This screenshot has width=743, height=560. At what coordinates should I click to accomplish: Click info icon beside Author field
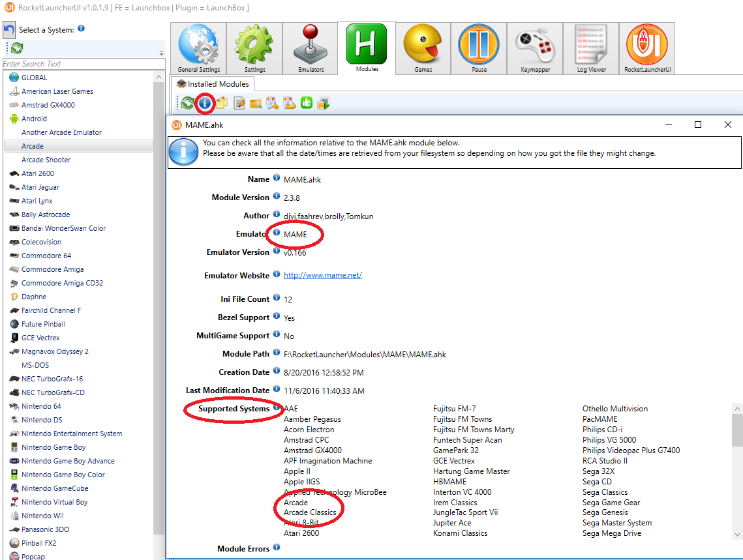[x=276, y=214]
